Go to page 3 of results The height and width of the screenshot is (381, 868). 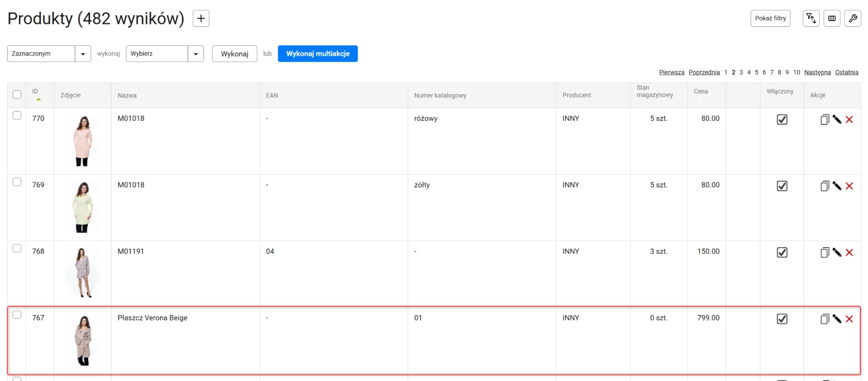pyautogui.click(x=741, y=73)
